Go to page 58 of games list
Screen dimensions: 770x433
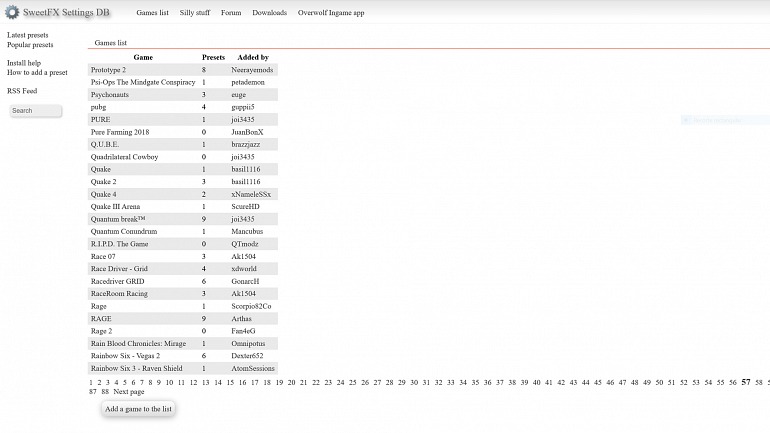759,382
